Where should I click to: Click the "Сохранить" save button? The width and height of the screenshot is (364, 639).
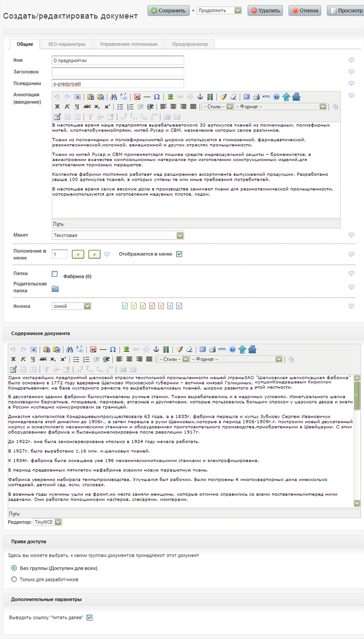click(168, 11)
